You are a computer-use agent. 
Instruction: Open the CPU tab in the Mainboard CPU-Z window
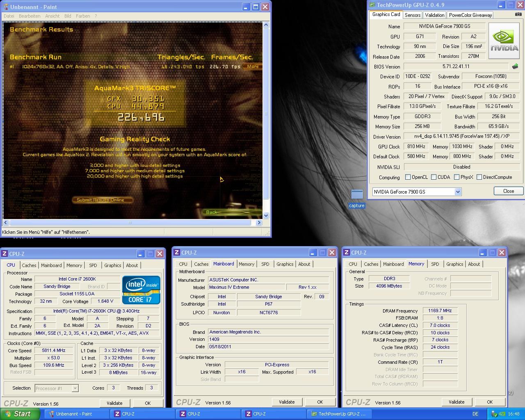coord(183,264)
